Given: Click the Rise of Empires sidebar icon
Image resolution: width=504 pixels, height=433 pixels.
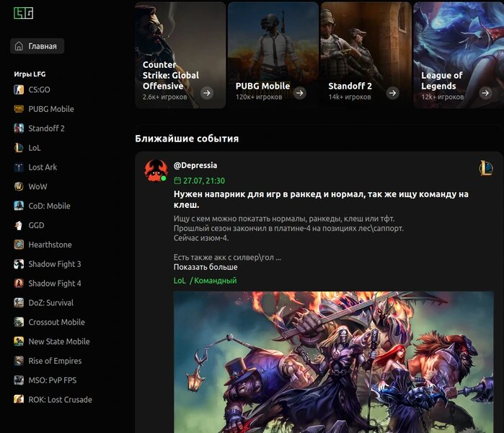Looking at the screenshot, I should pos(19,361).
